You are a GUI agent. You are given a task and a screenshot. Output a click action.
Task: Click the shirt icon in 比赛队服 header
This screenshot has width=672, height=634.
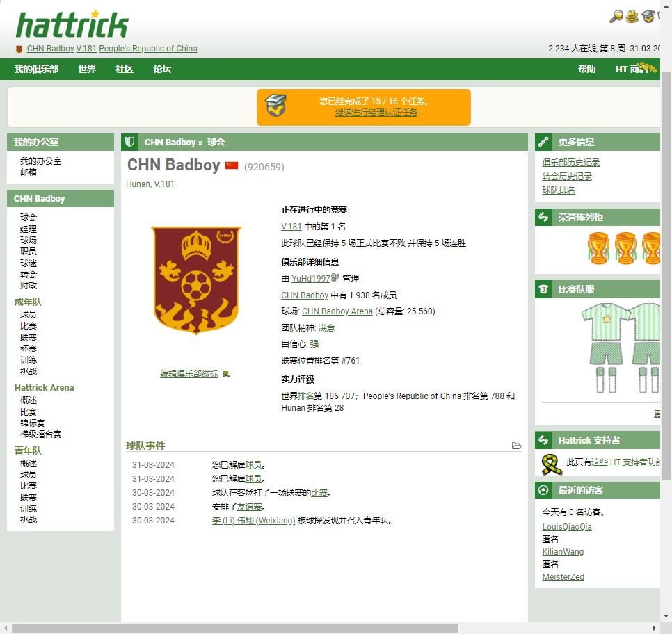[543, 289]
